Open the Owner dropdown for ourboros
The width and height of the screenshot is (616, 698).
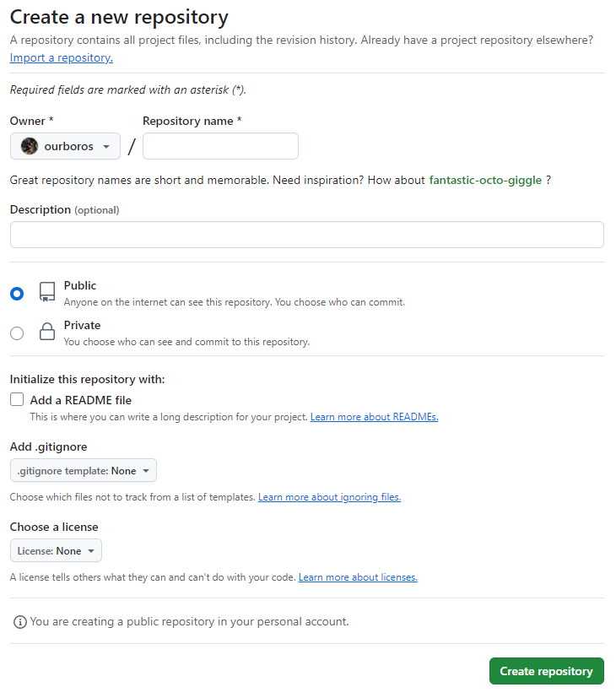pyautogui.click(x=65, y=146)
